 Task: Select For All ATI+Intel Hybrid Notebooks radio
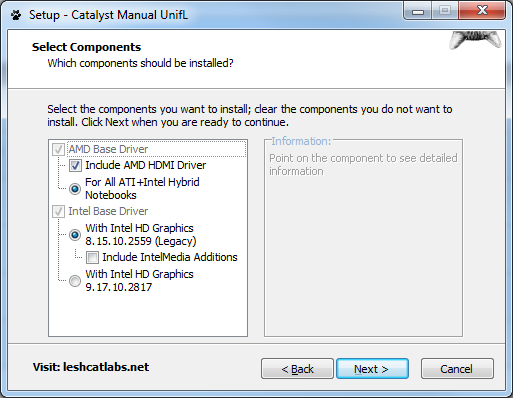pyautogui.click(x=75, y=189)
